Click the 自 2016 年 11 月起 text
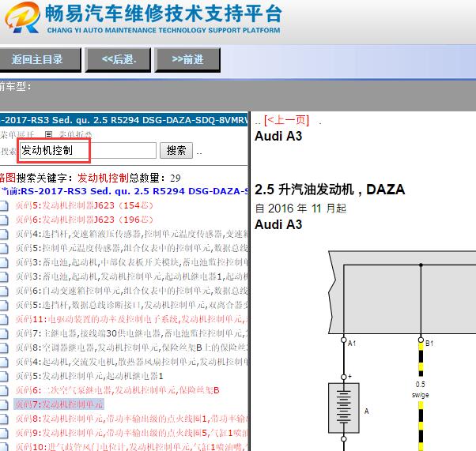This screenshot has width=476, height=451. (300, 209)
